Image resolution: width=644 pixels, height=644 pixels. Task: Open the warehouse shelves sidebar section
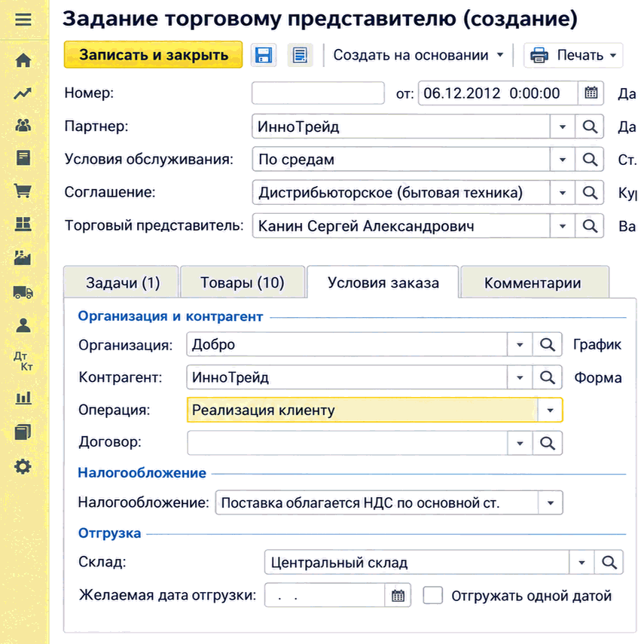pyautogui.click(x=23, y=224)
